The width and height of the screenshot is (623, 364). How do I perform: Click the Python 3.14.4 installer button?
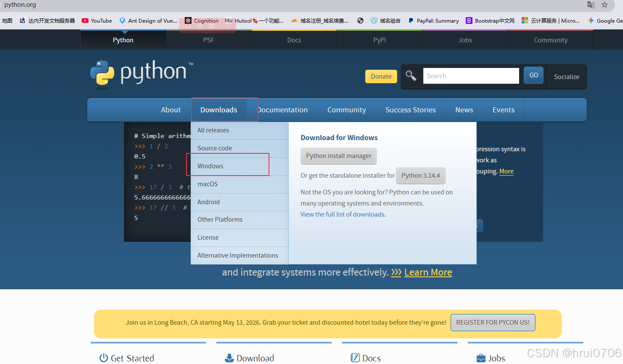[x=421, y=176]
